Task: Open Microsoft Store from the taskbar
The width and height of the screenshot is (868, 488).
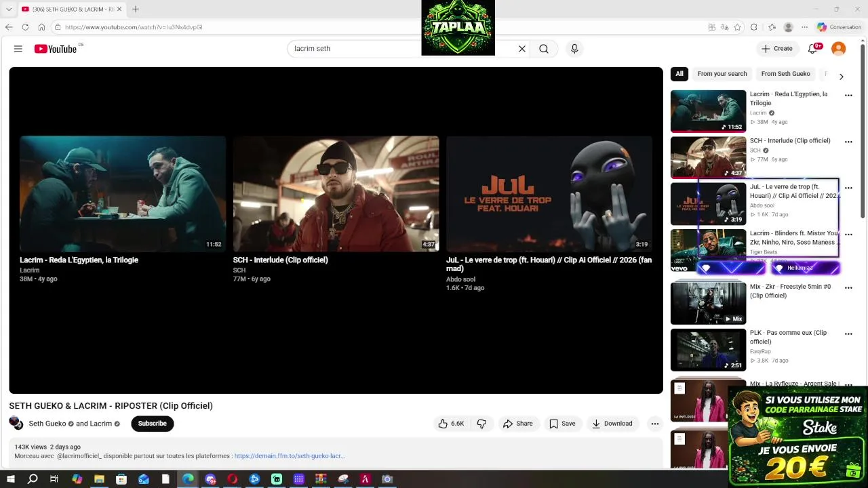Action: coord(121,479)
